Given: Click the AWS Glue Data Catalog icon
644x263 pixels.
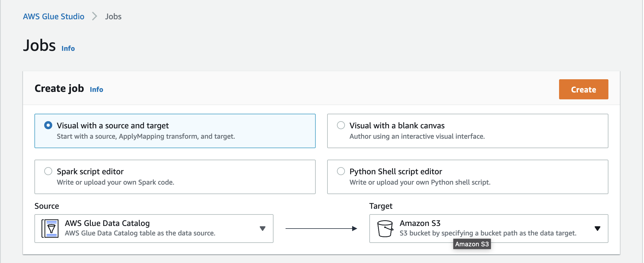Looking at the screenshot, I should pos(50,229).
